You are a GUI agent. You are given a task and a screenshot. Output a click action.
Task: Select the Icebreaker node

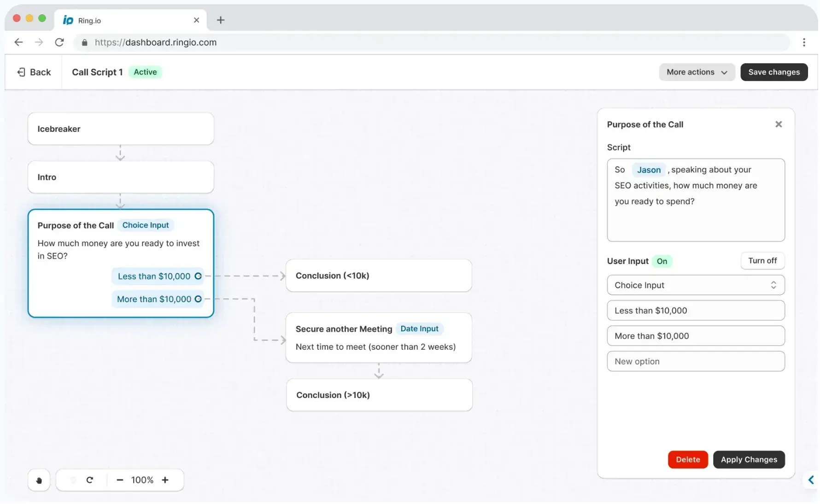coord(121,129)
